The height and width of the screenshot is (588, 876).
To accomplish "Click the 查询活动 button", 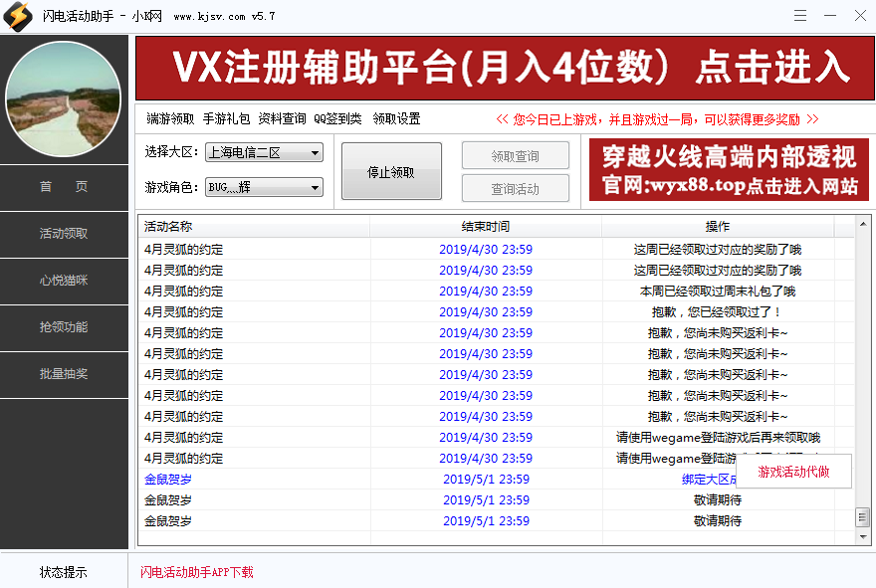I will (x=515, y=188).
